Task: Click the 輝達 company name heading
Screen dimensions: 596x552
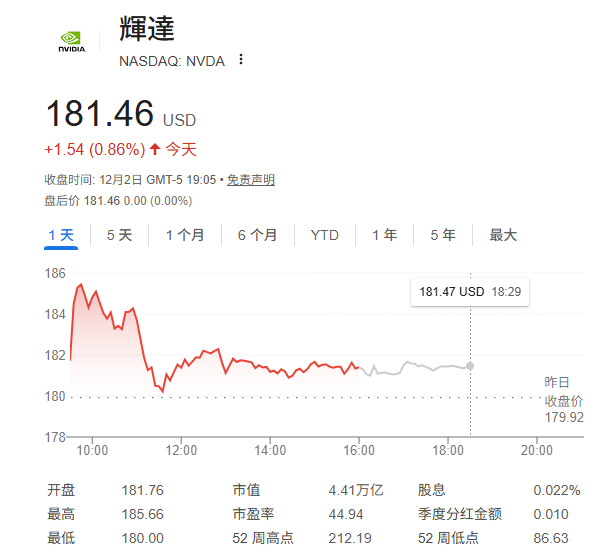Action: [147, 28]
